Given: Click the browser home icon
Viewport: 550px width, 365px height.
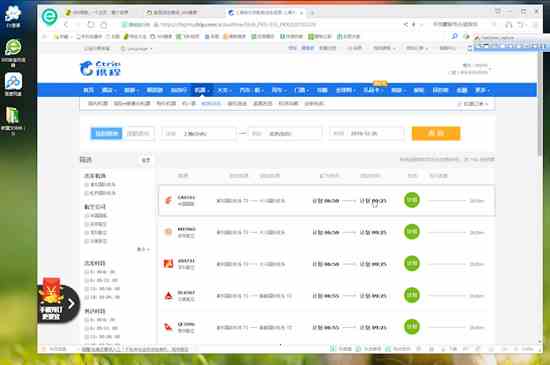Looking at the screenshot, I should pyautogui.click(x=104, y=25).
